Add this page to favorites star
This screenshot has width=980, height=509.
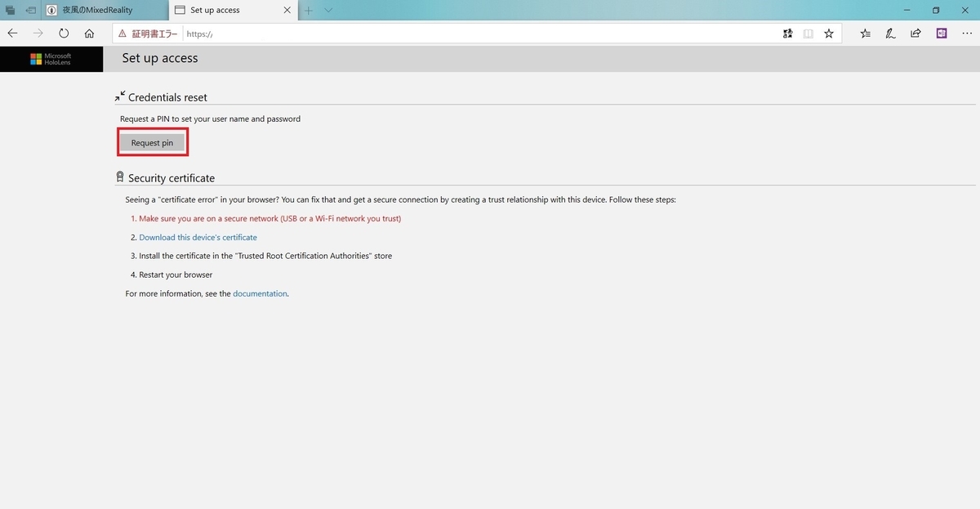click(829, 33)
